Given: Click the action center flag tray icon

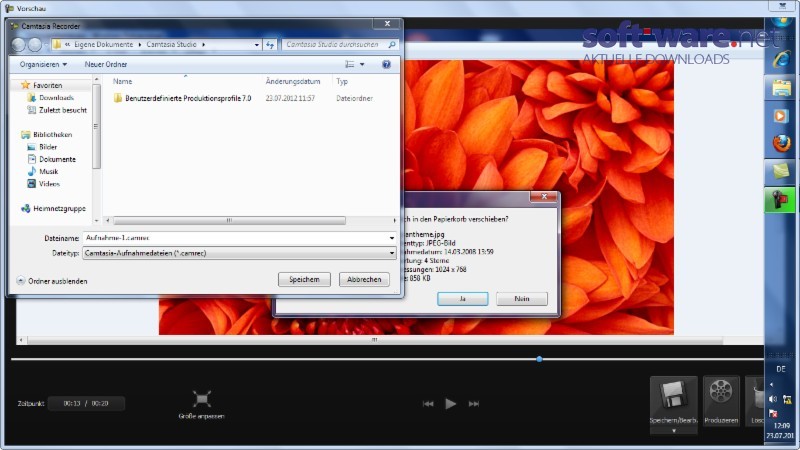Looking at the screenshot, I should [773, 413].
